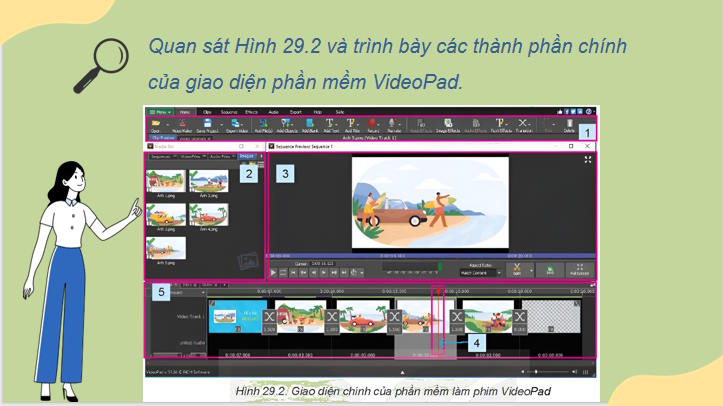Click the Video Track 1 label
Viewport: 723px width, 406px height.
pyautogui.click(x=190, y=317)
